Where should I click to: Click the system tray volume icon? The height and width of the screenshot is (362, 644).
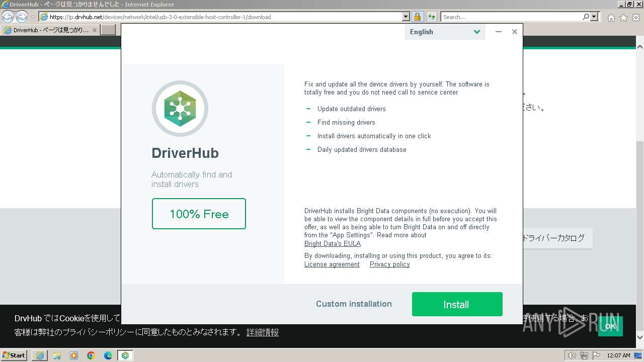coord(572,355)
